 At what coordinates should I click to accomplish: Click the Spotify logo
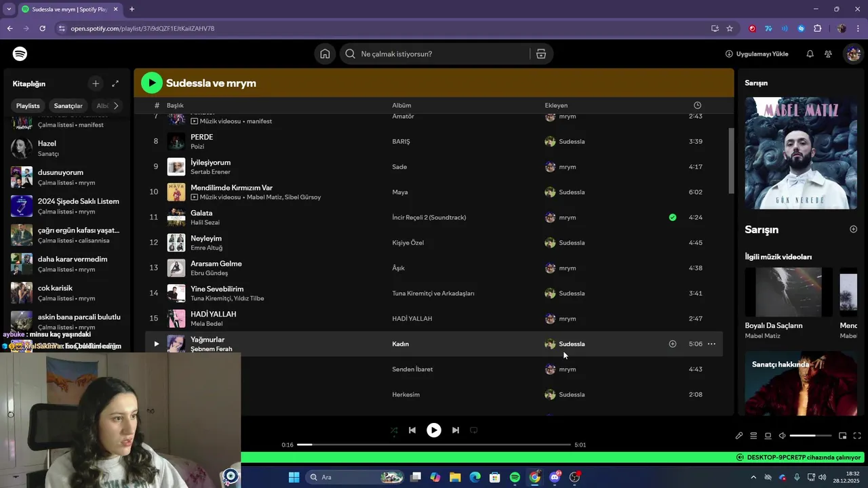point(20,54)
